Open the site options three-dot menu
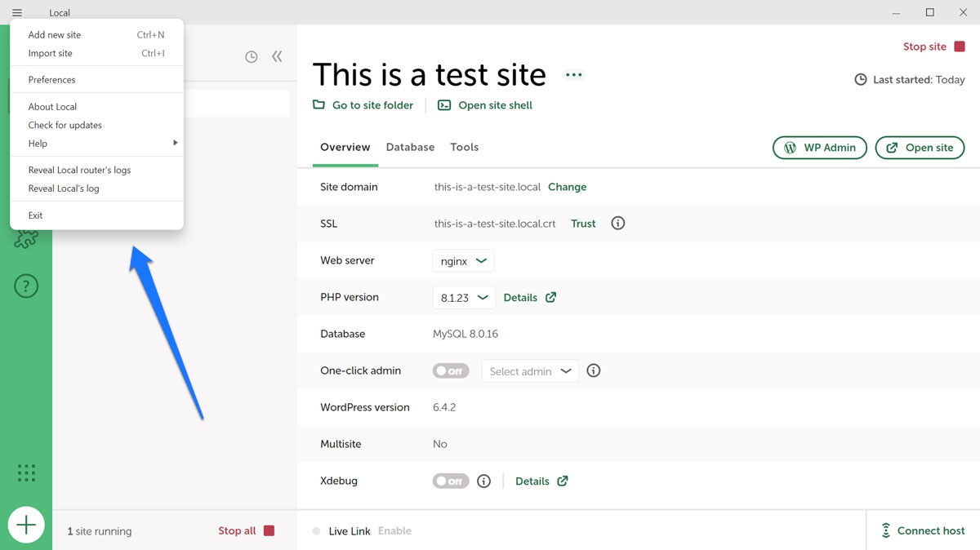 pyautogui.click(x=574, y=75)
